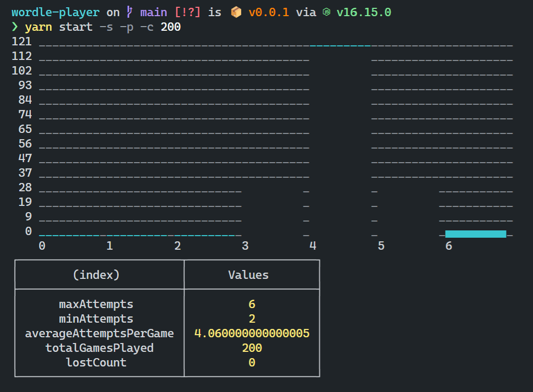Click the value 4.060000000000005
The width and height of the screenshot is (533, 392).
(252, 334)
